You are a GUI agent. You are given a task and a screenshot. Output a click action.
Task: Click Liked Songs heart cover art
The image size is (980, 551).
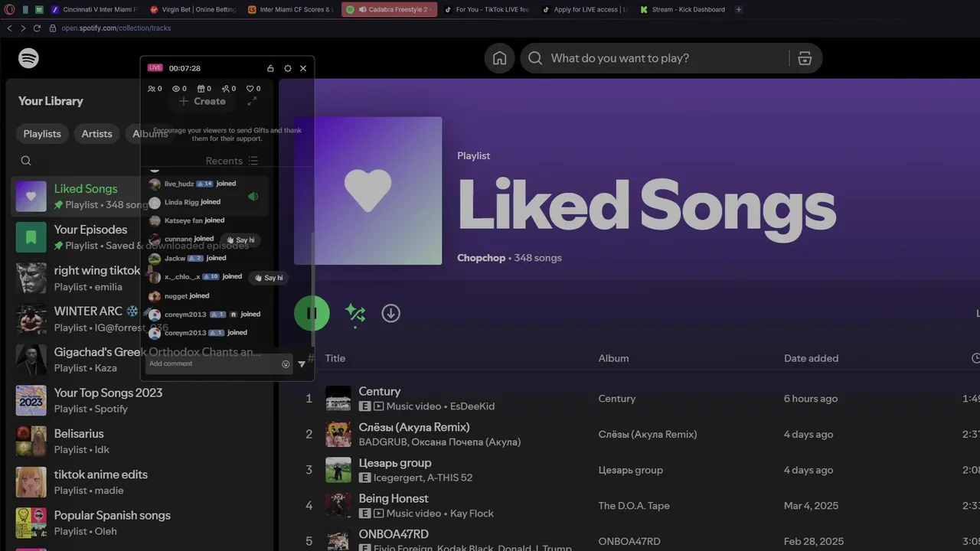pyautogui.click(x=368, y=191)
